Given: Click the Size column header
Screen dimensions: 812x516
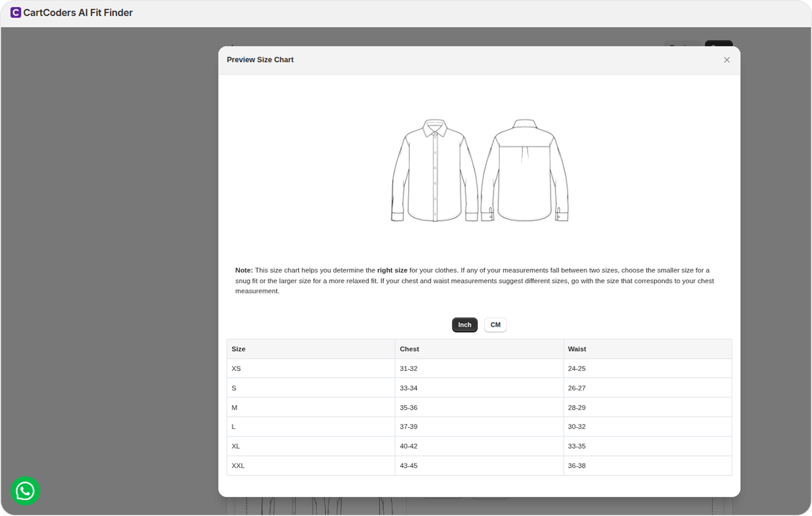Looking at the screenshot, I should pyautogui.click(x=239, y=349).
